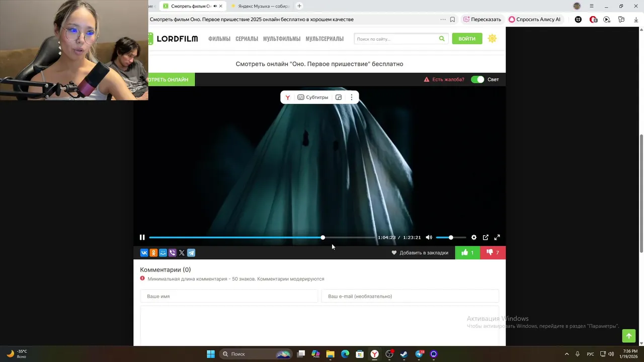644x362 pixels.
Task: Click the green search magnifier icon
Action: pos(442,39)
